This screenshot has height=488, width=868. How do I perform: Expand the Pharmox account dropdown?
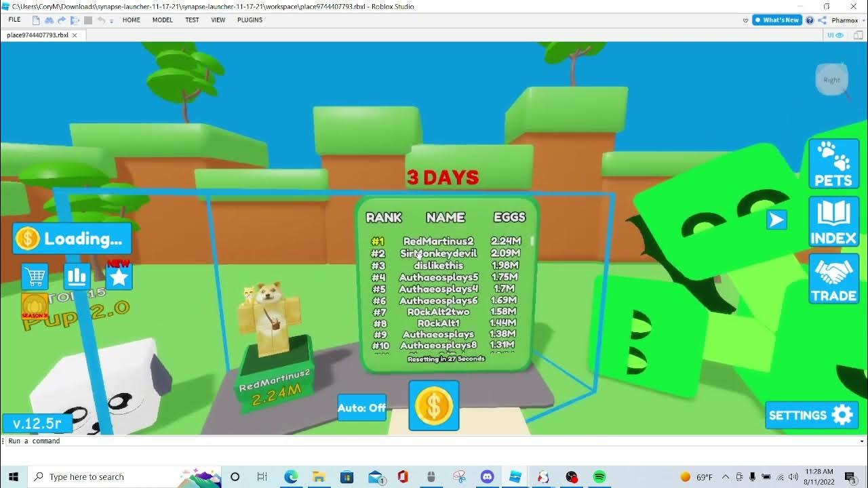pos(863,20)
